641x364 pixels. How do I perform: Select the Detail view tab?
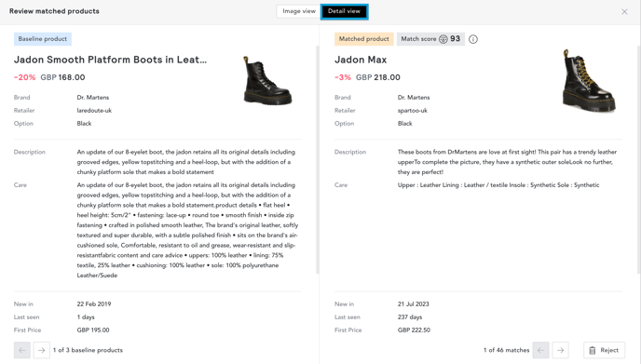click(344, 11)
